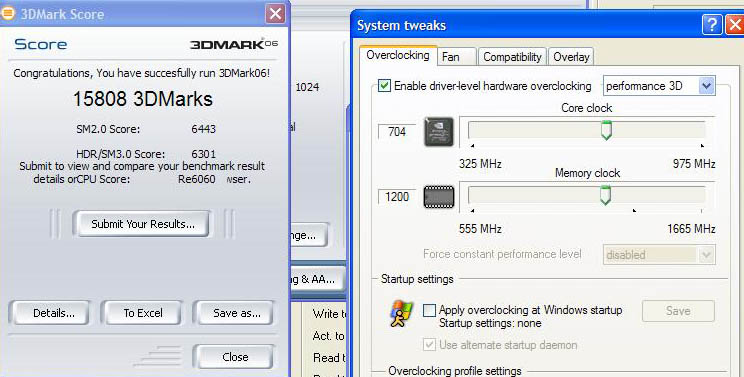Enable Apply overclocking at Windows startup
The image size is (744, 377).
pos(429,310)
